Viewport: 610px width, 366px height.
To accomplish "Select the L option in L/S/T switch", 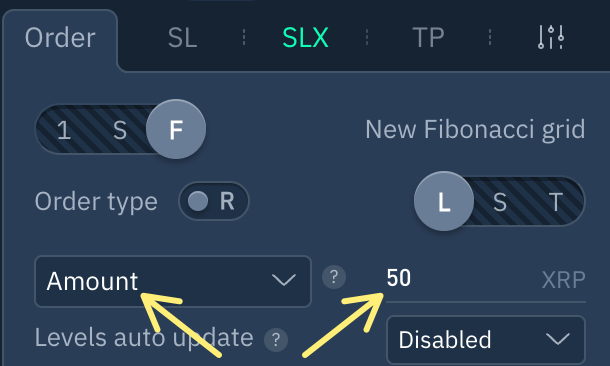I will (x=444, y=201).
